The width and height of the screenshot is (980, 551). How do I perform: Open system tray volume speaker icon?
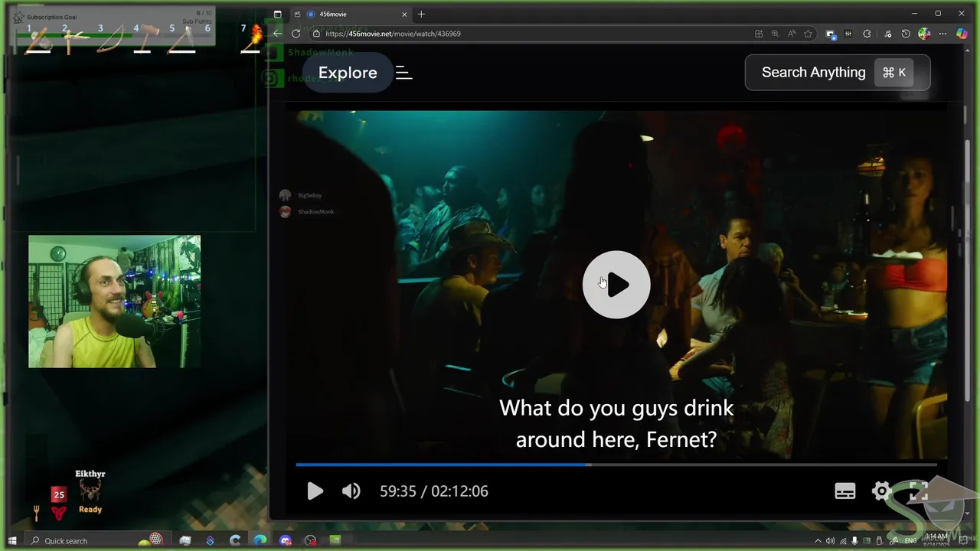(x=831, y=541)
